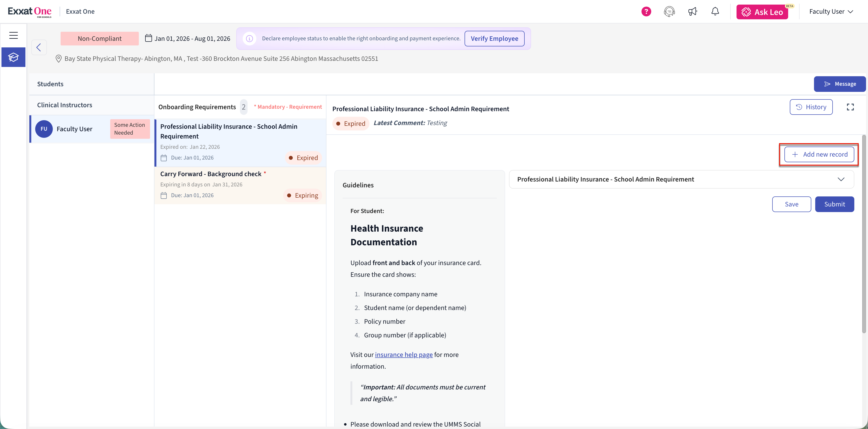Expand requirement panel to fullscreen

850,107
